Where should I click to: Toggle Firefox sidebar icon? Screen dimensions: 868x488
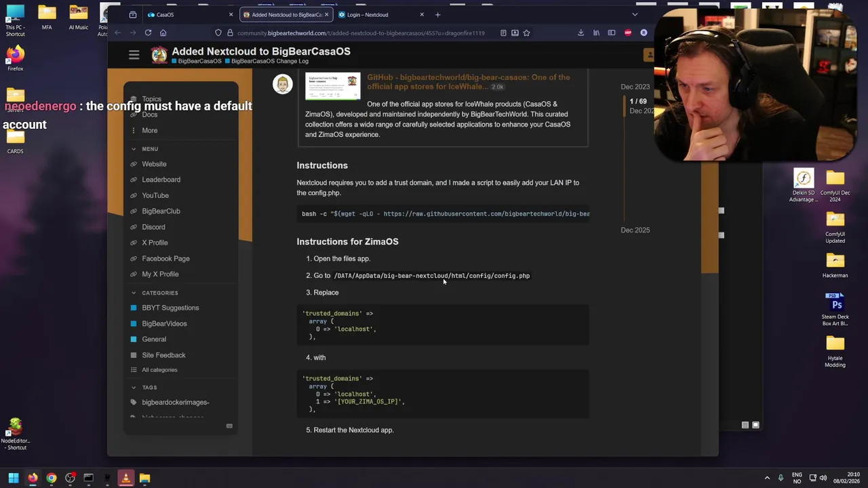pyautogui.click(x=612, y=33)
